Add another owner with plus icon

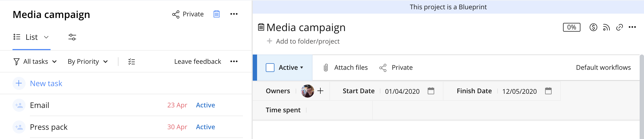320,91
